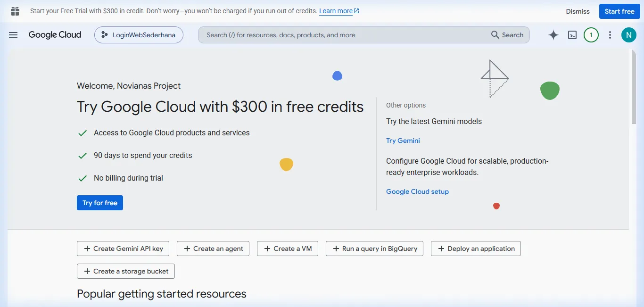Dismiss the free trial banner
644x307 pixels.
click(578, 11)
